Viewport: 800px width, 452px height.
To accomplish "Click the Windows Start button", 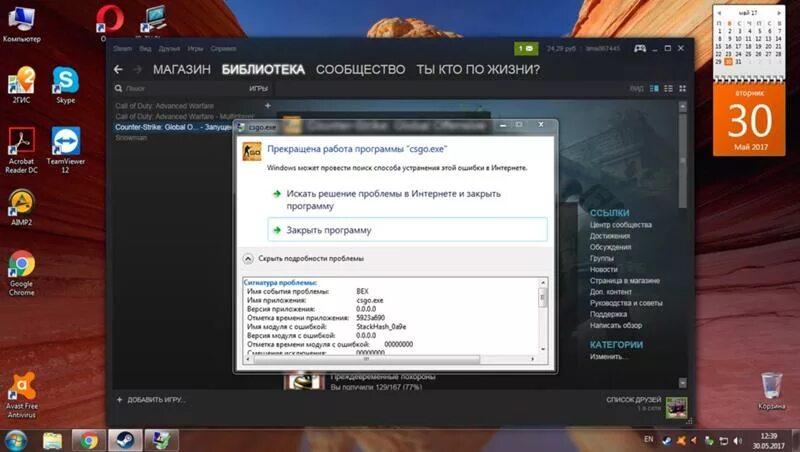I will coord(15,440).
